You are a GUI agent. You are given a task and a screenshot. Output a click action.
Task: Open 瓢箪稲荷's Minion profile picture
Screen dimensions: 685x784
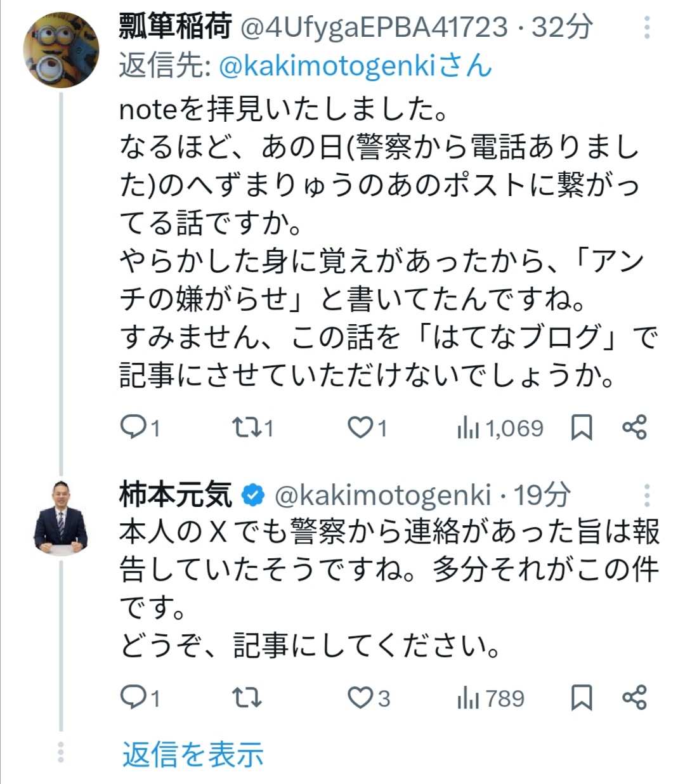point(61,49)
